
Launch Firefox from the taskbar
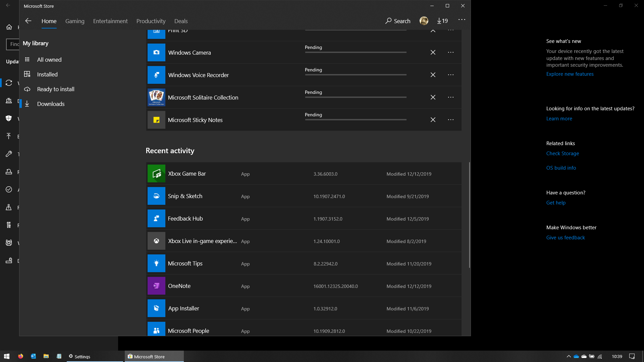pos(20,356)
